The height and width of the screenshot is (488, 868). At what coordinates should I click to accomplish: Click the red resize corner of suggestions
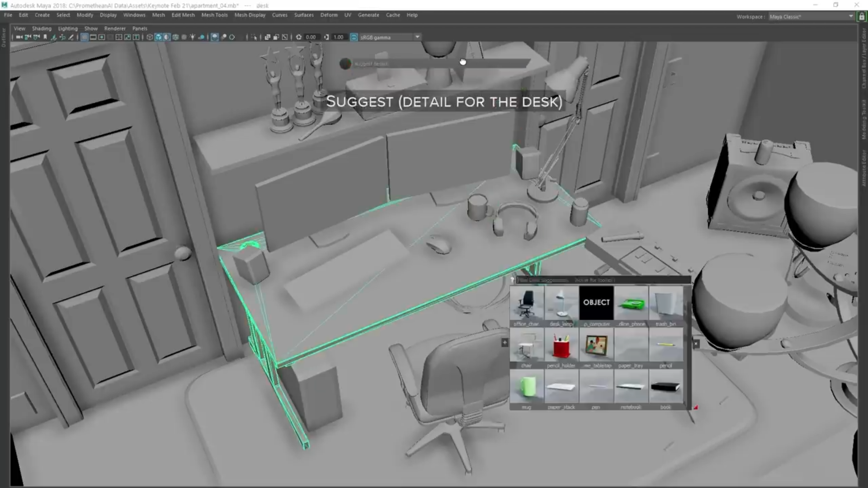click(x=696, y=407)
